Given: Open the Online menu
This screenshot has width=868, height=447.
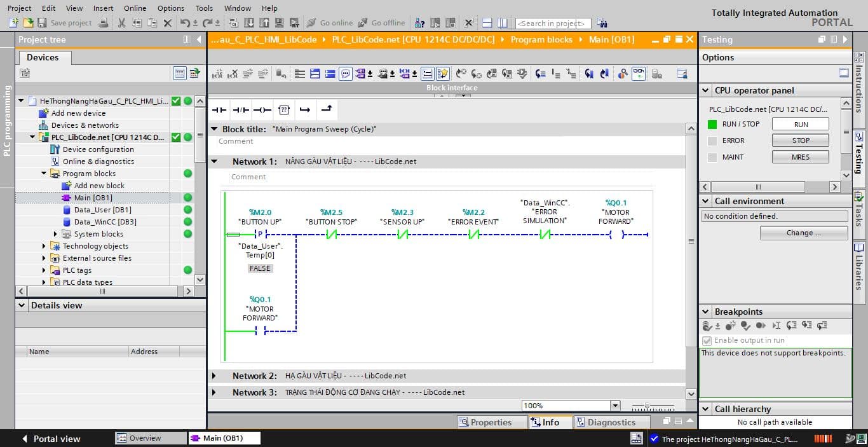Looking at the screenshot, I should pos(135,8).
